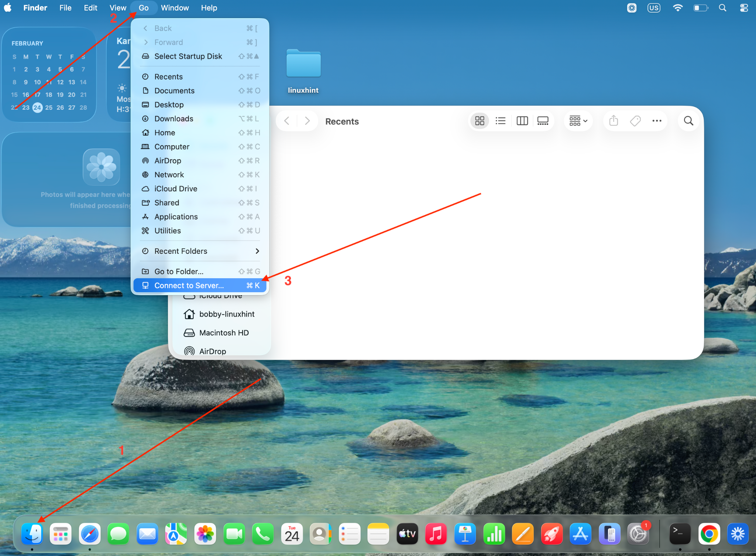Click Macintosh HD in Finder sidebar
Viewport: 756px width, 556px height.
click(224, 333)
